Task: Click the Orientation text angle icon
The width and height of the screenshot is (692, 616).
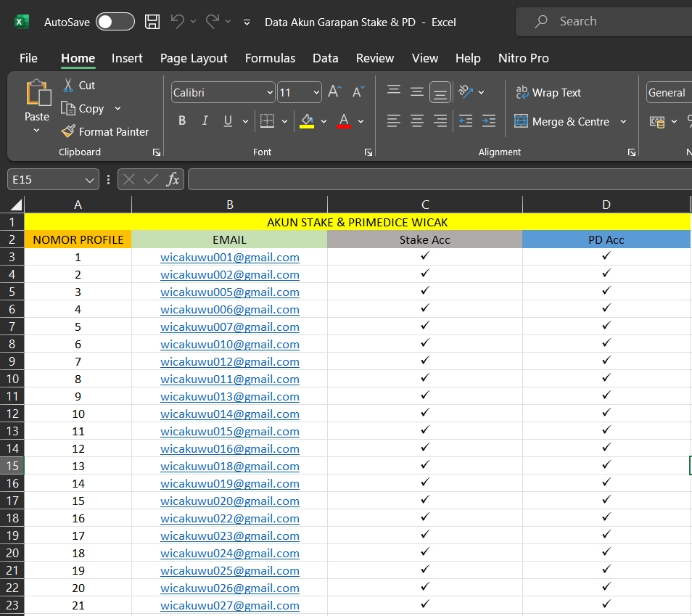Action: coord(466,92)
